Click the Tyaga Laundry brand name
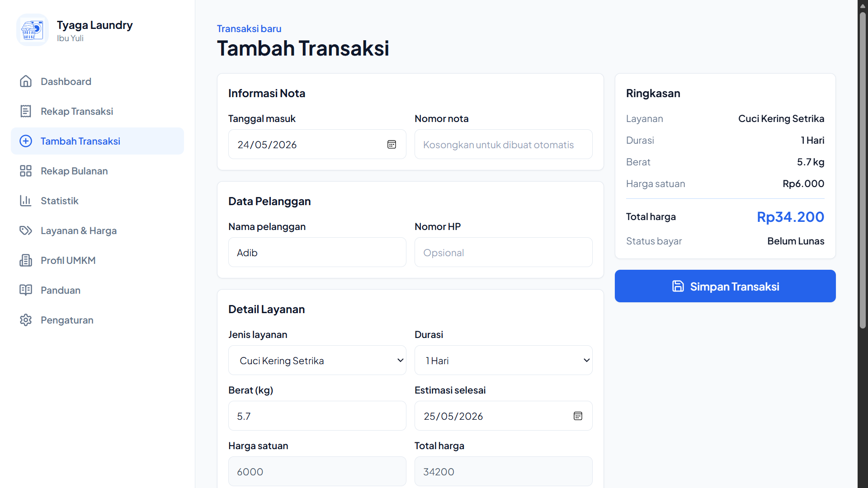This screenshot has height=488, width=868. [x=94, y=25]
